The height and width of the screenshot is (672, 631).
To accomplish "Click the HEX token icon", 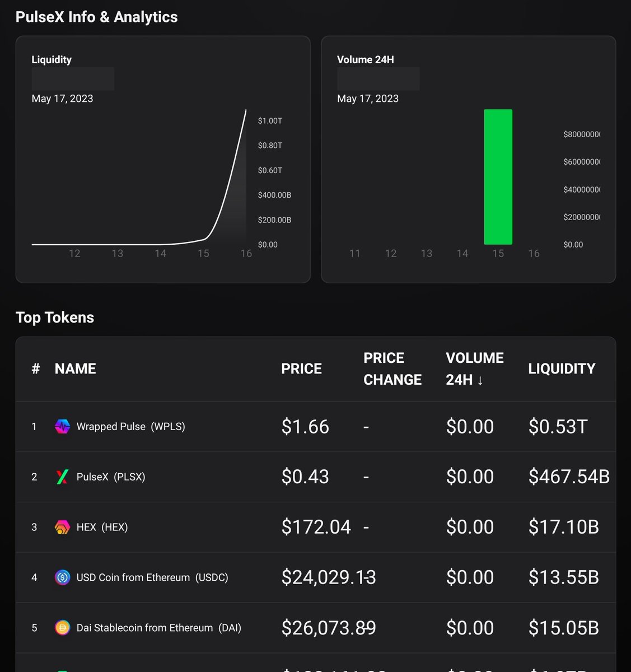I will 62,528.
